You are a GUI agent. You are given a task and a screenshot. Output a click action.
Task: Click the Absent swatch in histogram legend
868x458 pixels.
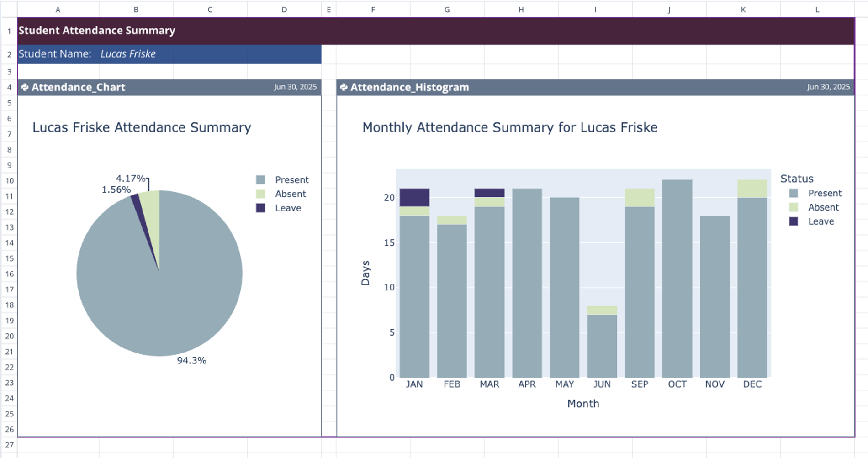794,207
